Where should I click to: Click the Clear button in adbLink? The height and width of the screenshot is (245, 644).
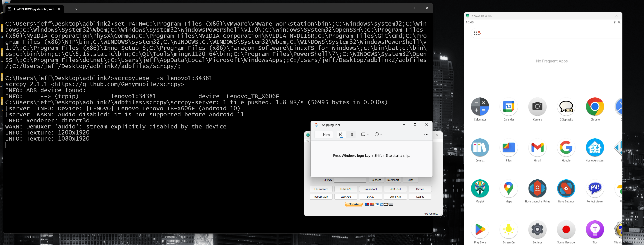tap(410, 180)
